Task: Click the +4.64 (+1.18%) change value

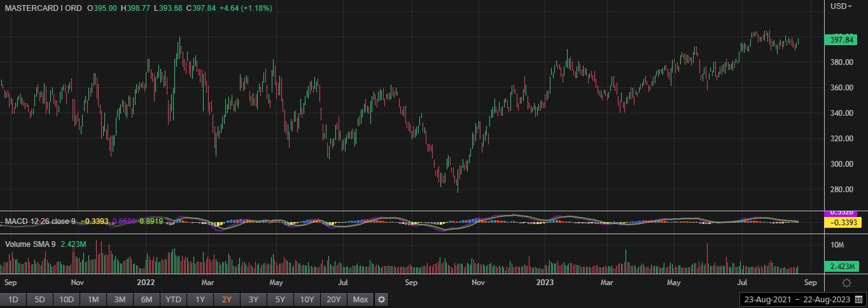Action: coord(245,8)
